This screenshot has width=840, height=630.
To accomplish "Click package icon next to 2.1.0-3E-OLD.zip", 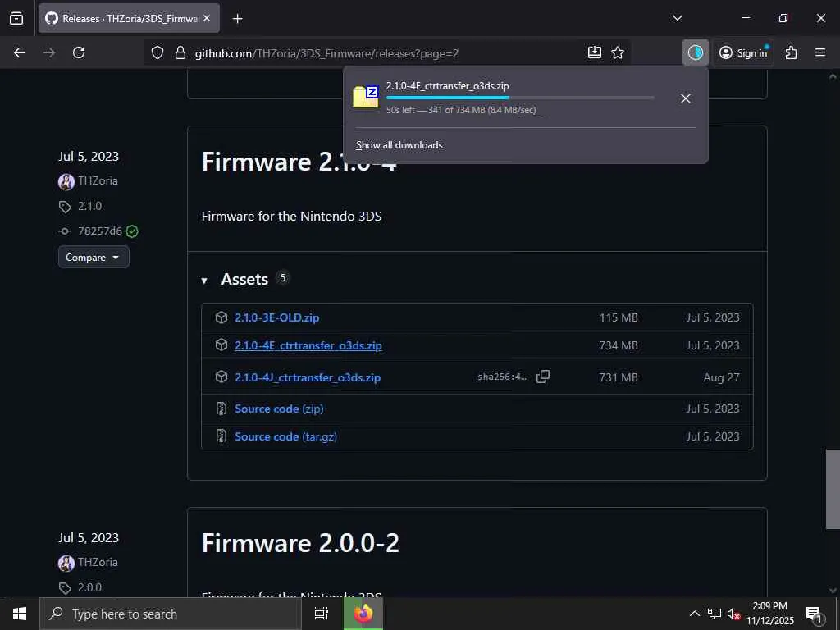I will 221,317.
